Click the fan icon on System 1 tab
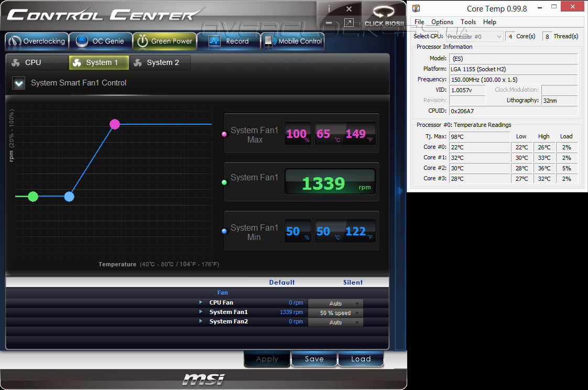The image size is (588, 390). click(77, 62)
